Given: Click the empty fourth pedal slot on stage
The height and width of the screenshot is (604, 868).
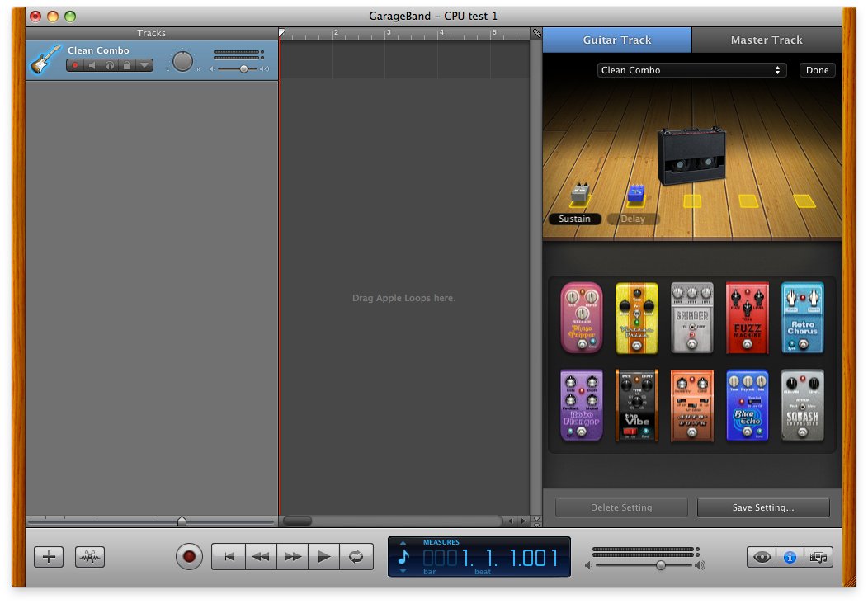Looking at the screenshot, I should coord(749,201).
